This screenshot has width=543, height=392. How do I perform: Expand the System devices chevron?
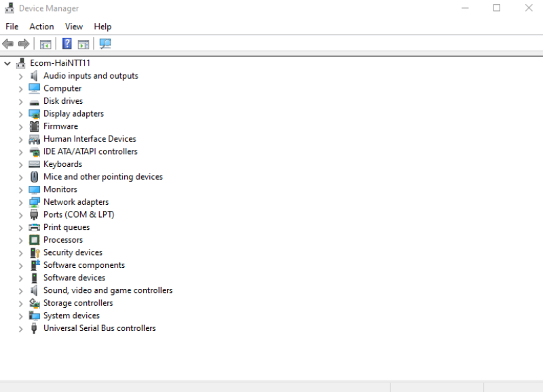21,316
